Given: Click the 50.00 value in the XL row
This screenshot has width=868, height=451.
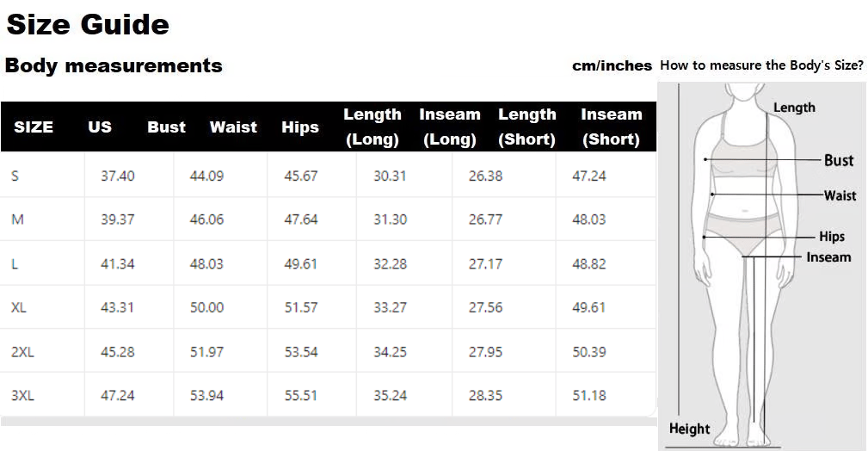Looking at the screenshot, I should pyautogui.click(x=206, y=307).
